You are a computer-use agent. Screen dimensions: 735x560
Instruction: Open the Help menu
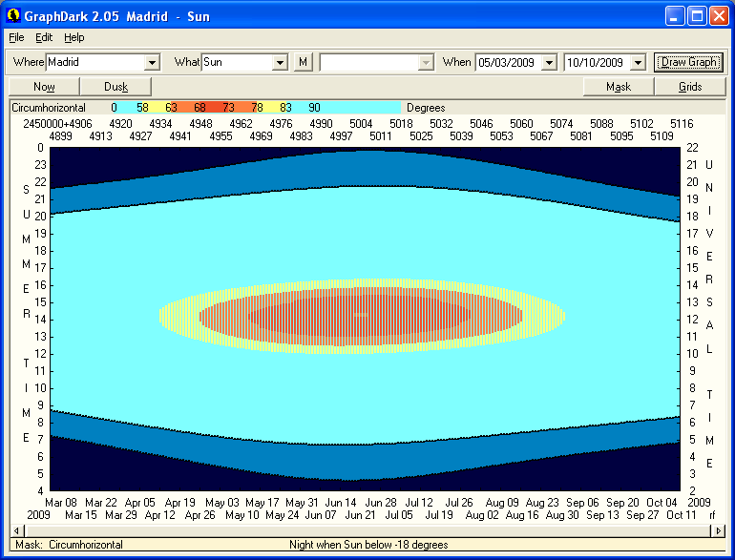click(74, 37)
